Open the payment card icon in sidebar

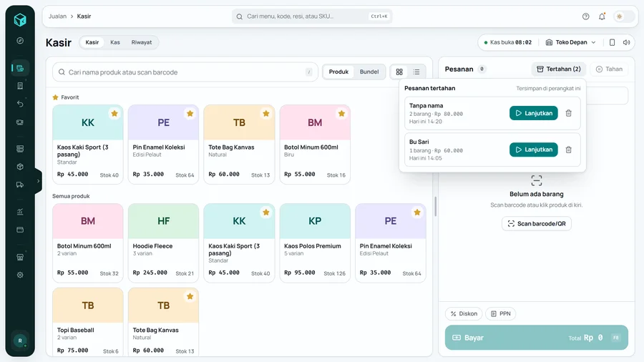coord(20,230)
